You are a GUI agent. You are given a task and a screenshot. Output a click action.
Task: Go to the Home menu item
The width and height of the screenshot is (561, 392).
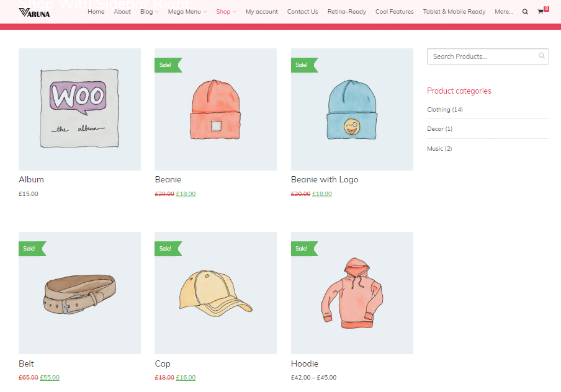pyautogui.click(x=96, y=11)
